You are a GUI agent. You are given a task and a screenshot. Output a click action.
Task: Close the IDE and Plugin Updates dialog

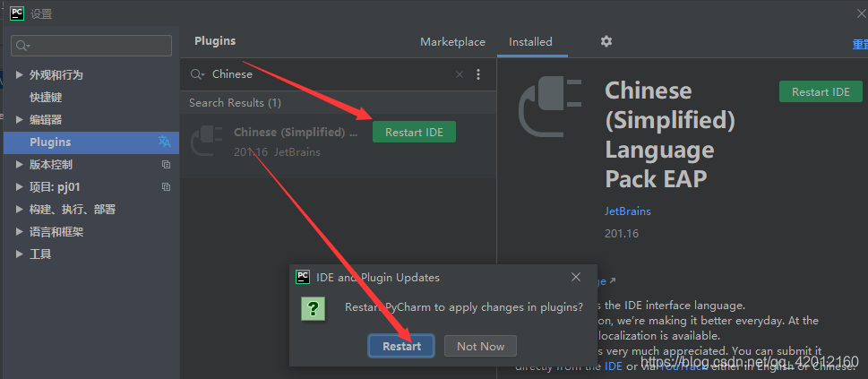coord(576,277)
